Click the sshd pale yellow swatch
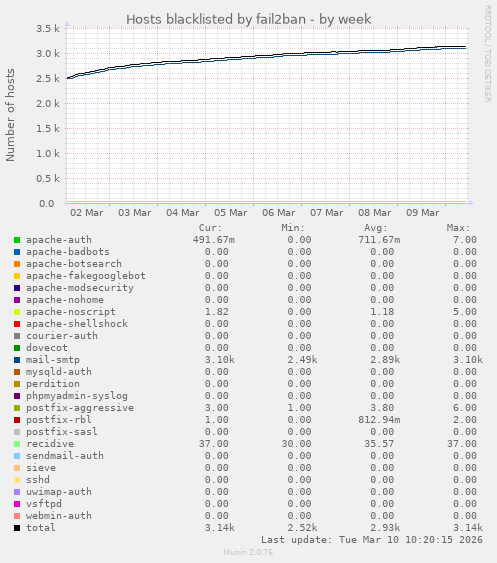Image resolution: width=497 pixels, height=563 pixels. 17,480
